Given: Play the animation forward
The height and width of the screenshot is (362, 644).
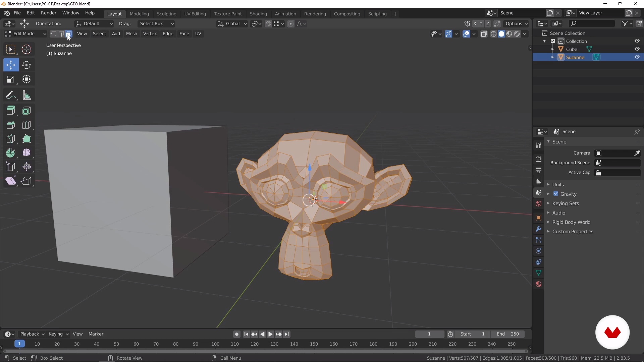Looking at the screenshot, I should pos(270,334).
